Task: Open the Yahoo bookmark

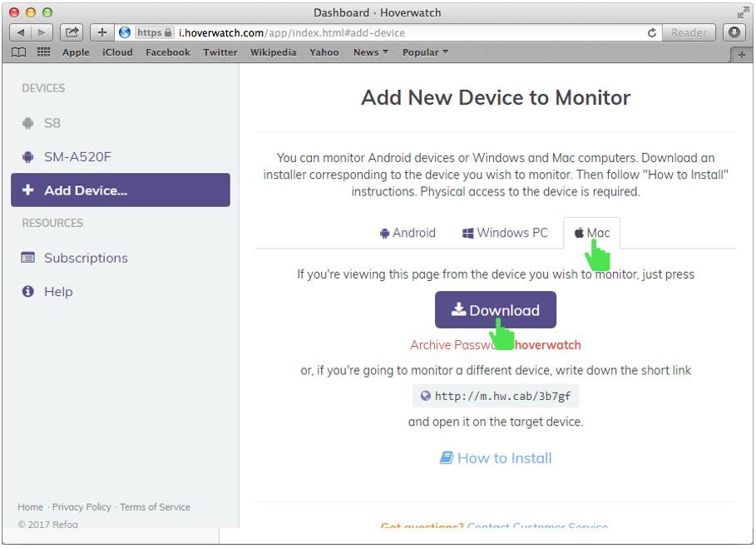Action: 324,52
